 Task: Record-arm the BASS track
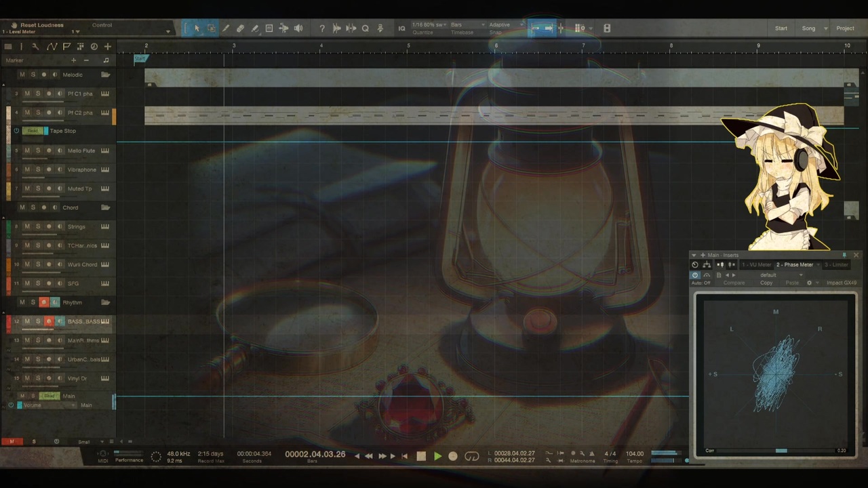tap(49, 321)
